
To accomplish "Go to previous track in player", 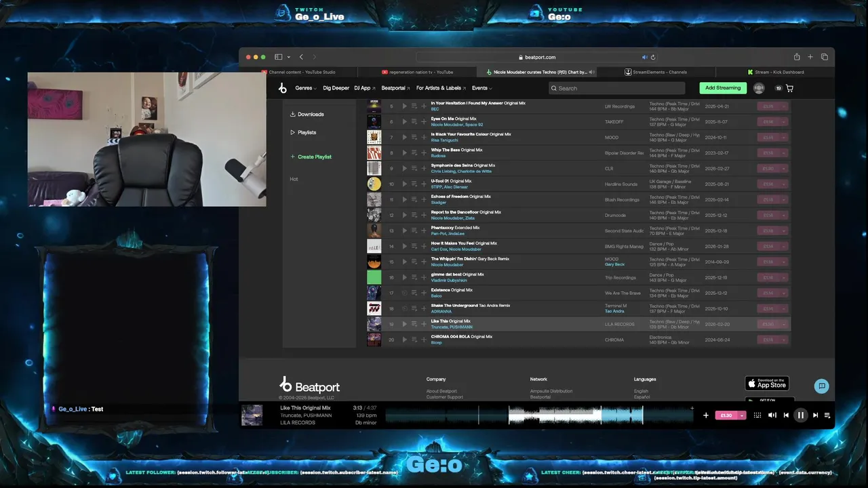I will (786, 415).
